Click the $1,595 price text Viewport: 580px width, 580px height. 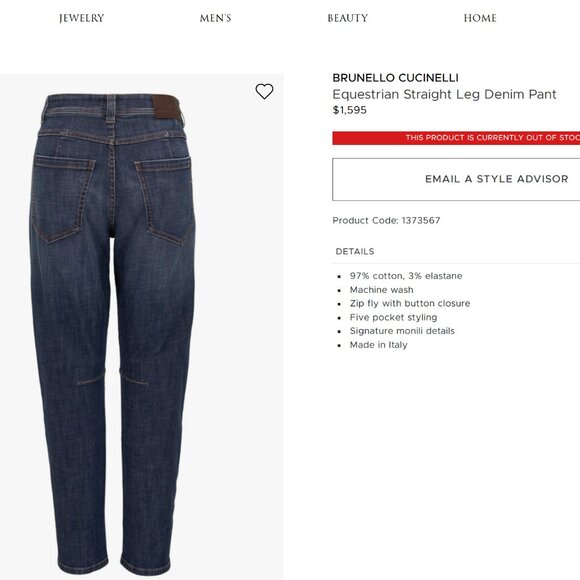pos(350,110)
